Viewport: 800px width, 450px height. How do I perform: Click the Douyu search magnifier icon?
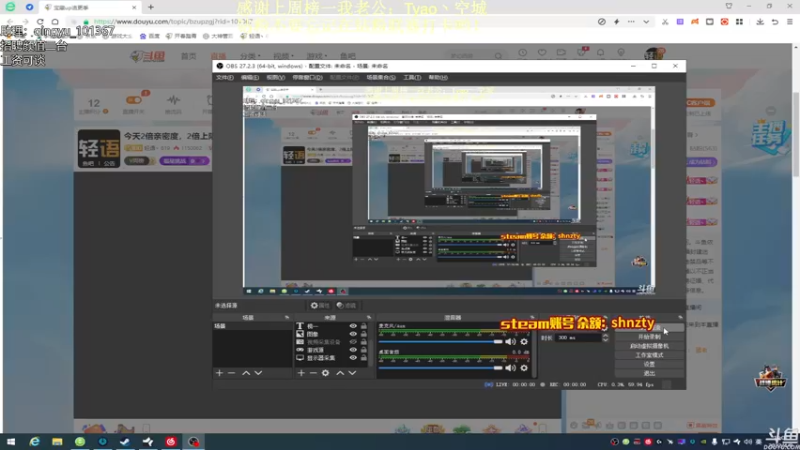pos(498,56)
